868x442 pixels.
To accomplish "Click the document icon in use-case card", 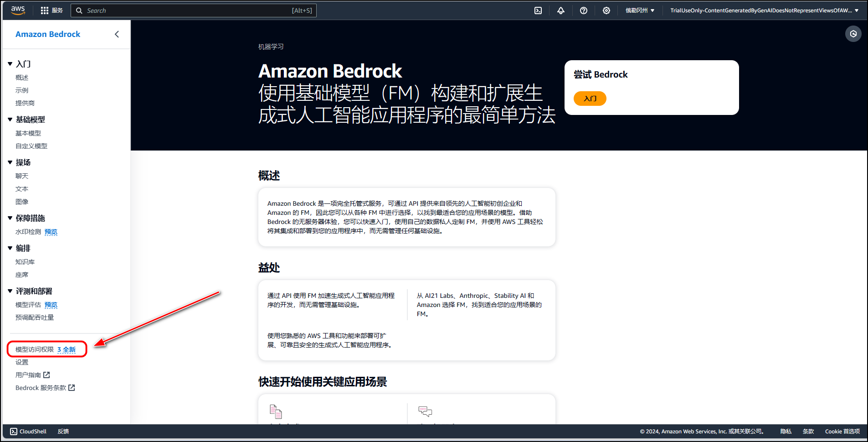I will pos(276,411).
